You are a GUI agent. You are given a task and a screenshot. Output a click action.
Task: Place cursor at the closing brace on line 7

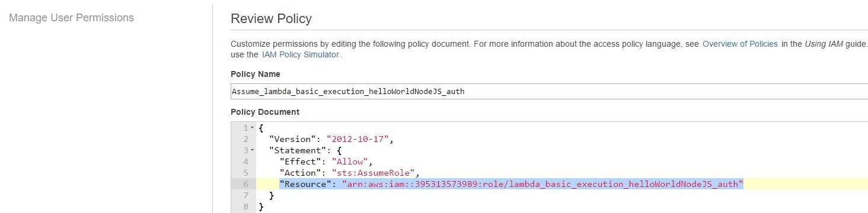(272, 195)
